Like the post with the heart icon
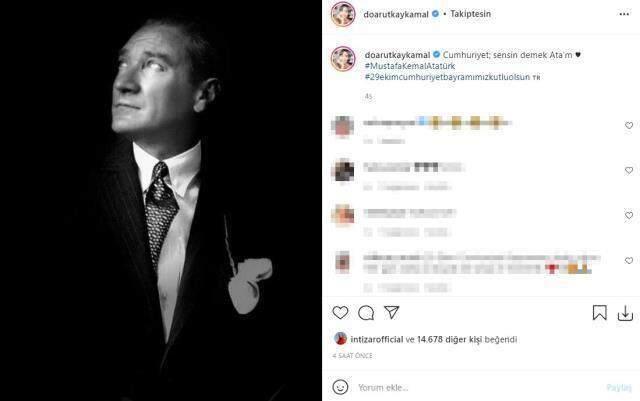Screen dimensions: 640x401 [x=340, y=313]
